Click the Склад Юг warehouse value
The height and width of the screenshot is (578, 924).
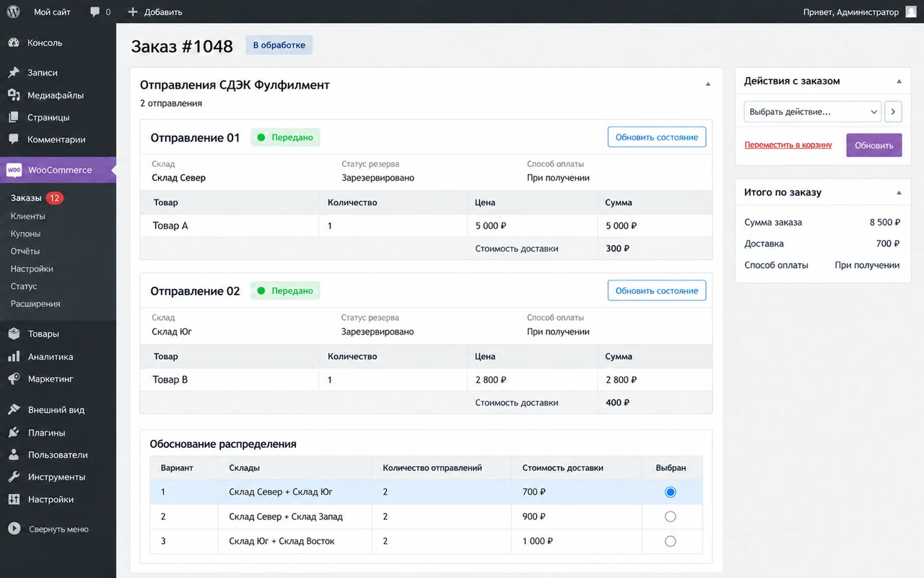point(172,332)
